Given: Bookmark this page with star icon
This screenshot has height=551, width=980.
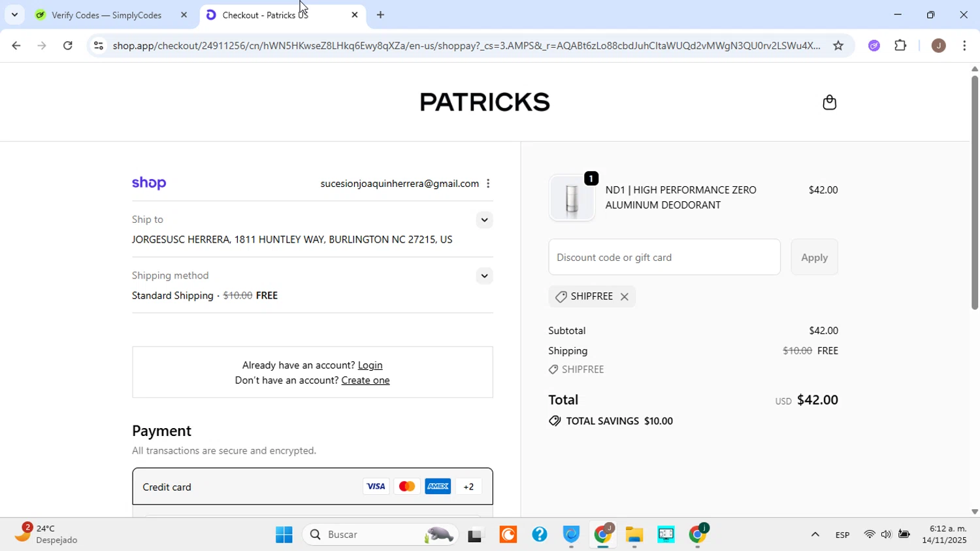Looking at the screenshot, I should coord(838,46).
